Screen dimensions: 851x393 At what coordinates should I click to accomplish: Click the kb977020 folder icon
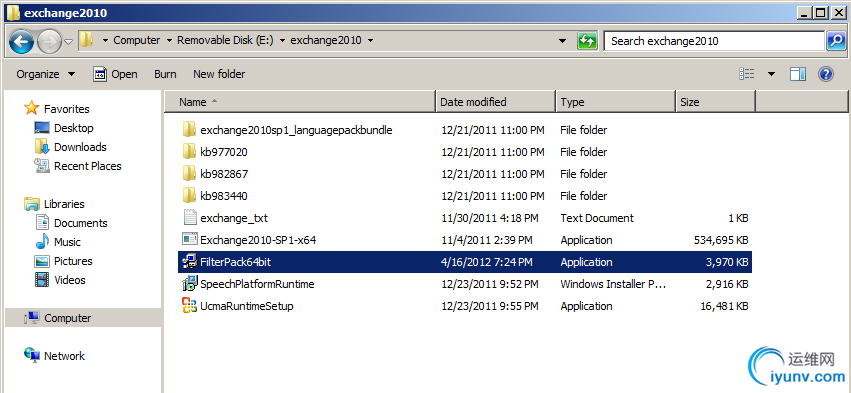pos(189,152)
